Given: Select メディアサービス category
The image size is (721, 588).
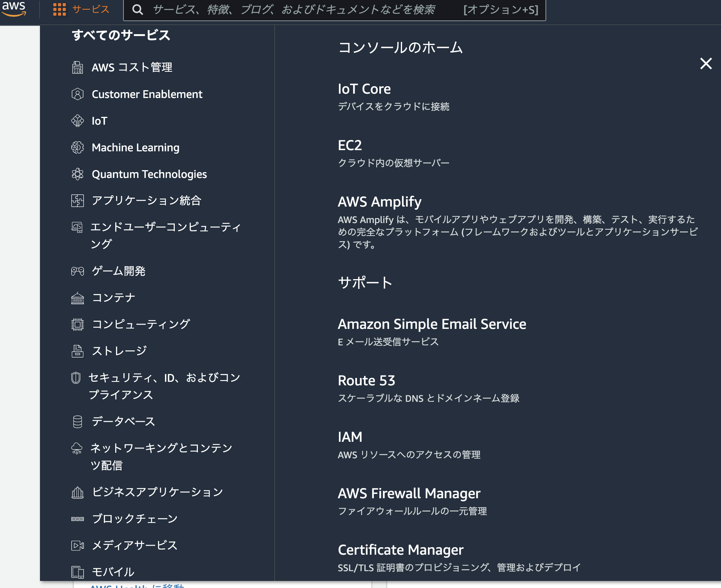Looking at the screenshot, I should point(135,546).
